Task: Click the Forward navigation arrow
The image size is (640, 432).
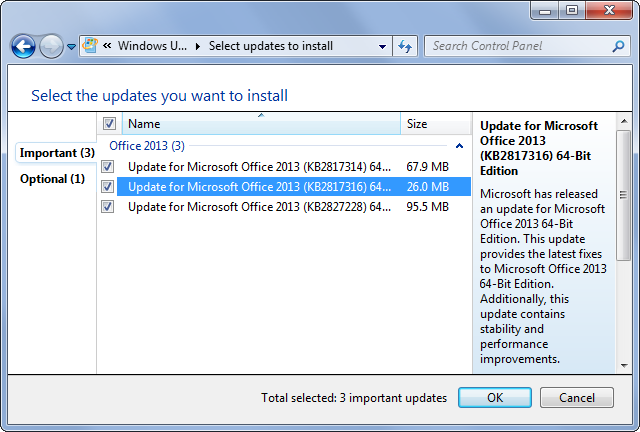Action: [x=51, y=46]
